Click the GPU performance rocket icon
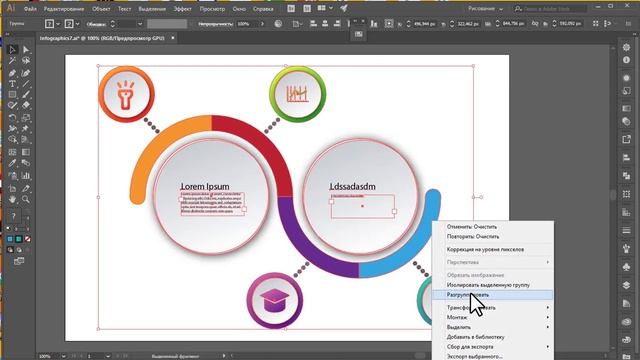Image resolution: width=640 pixels, height=360 pixels. tap(344, 8)
